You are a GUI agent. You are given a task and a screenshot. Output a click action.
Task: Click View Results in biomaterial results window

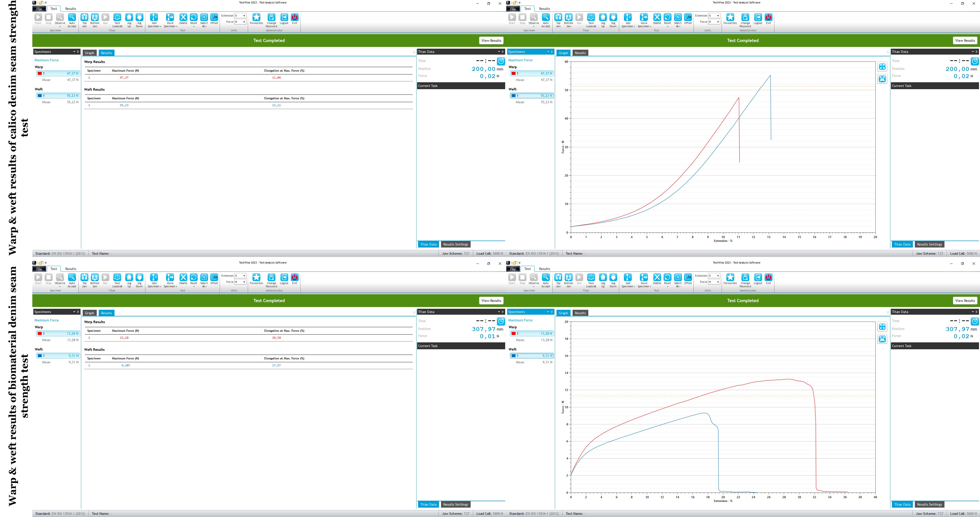click(491, 300)
